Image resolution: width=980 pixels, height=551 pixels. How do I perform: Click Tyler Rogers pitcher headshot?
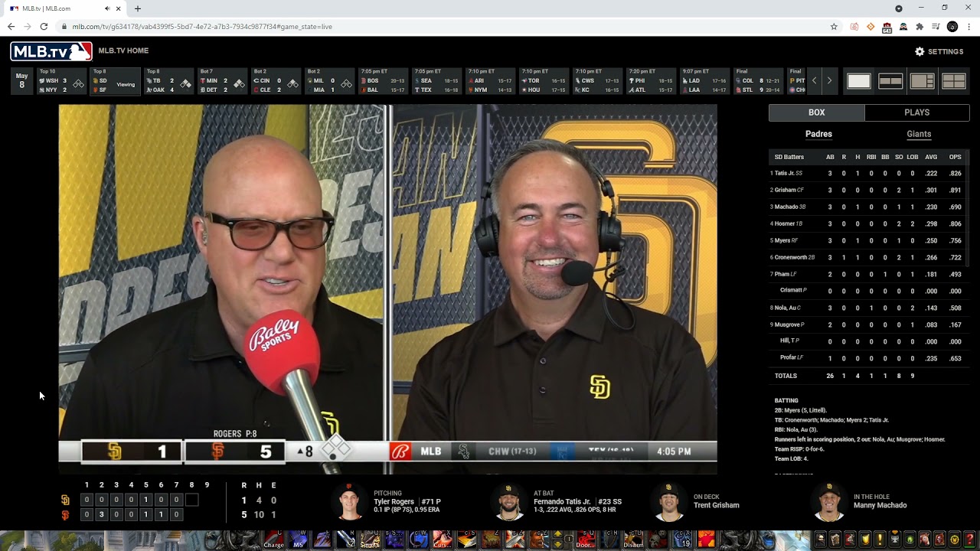pos(348,502)
